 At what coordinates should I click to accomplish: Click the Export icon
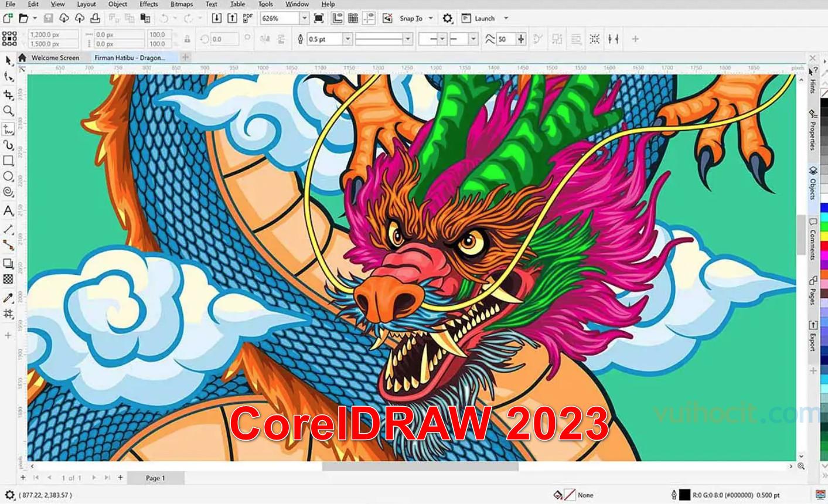click(232, 18)
